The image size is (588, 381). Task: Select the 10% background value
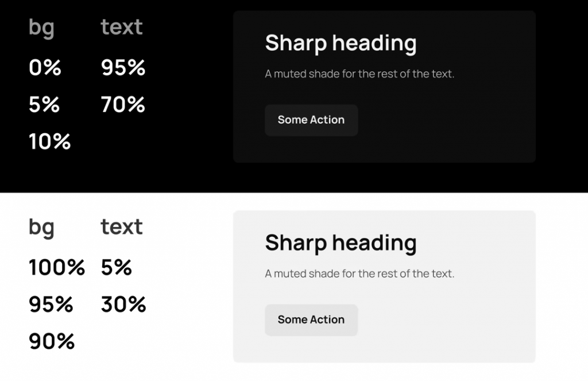tap(49, 141)
